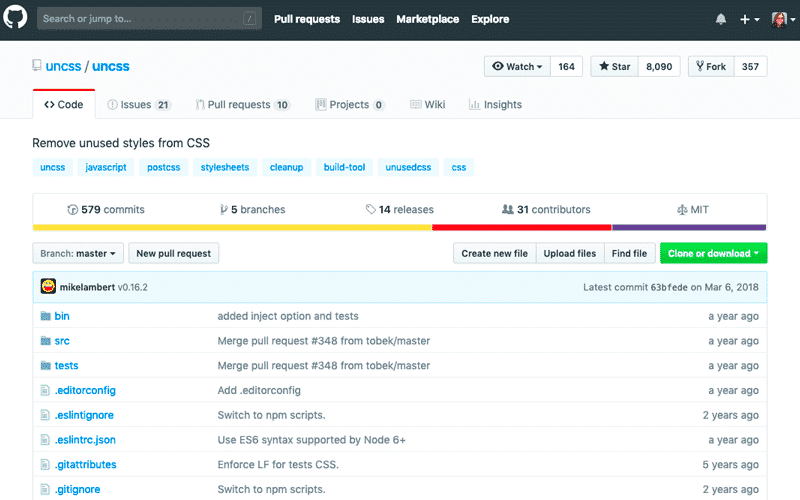800x500 pixels.
Task: Select the postcss topic tag
Action: [163, 167]
